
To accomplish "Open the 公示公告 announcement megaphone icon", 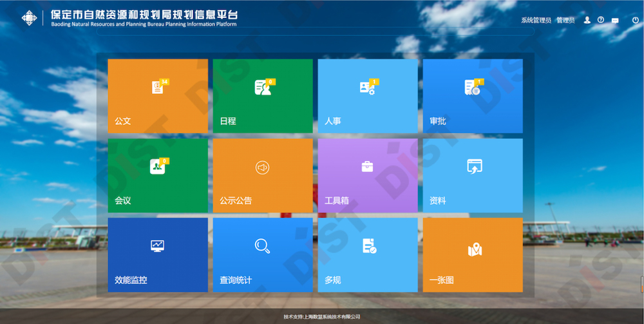I will [262, 167].
